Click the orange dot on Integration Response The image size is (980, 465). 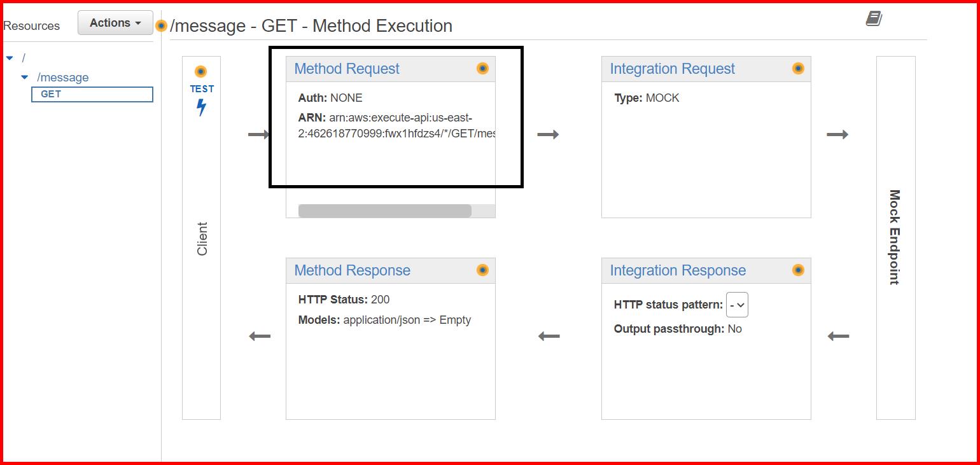(x=798, y=270)
